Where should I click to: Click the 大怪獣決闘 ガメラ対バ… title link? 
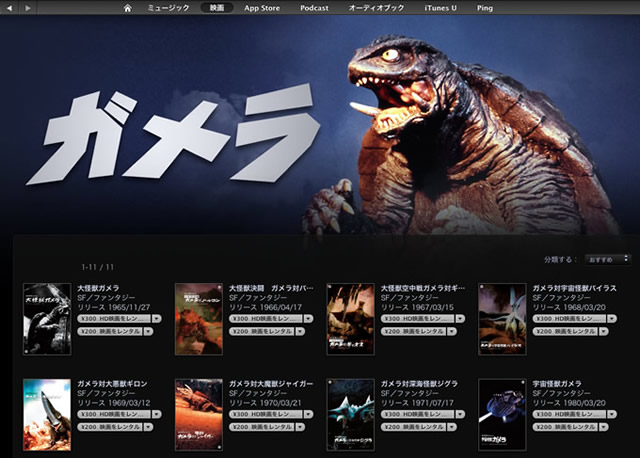(x=271, y=288)
